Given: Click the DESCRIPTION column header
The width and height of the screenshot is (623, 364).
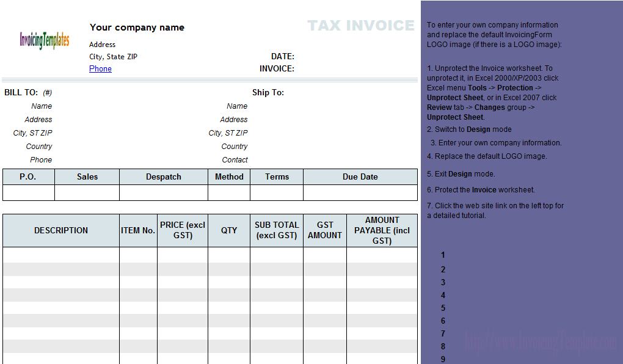Looking at the screenshot, I should tap(61, 230).
